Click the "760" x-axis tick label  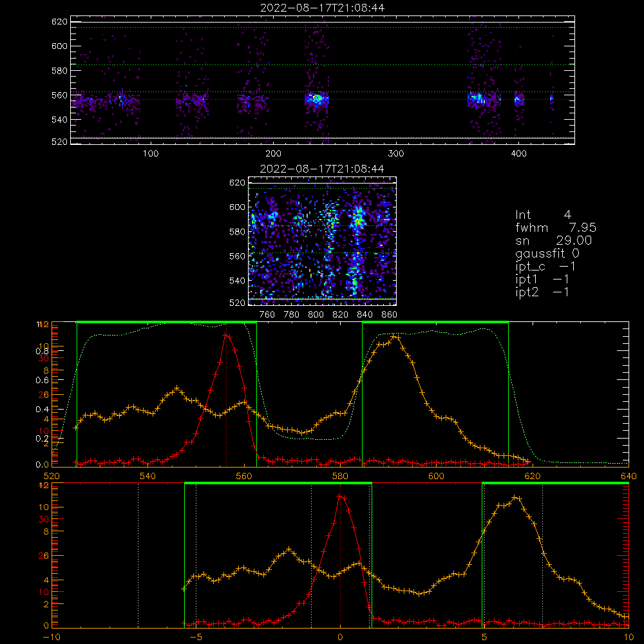[267, 315]
